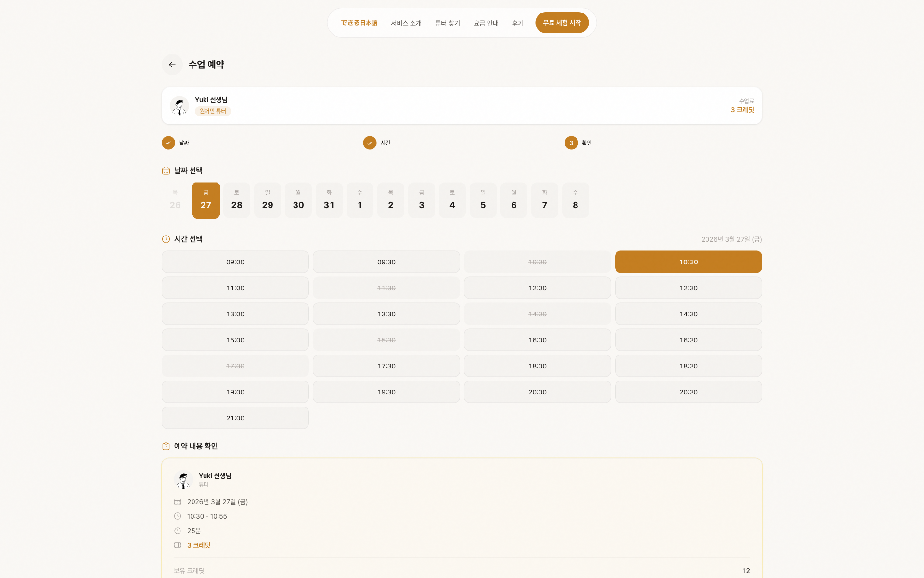Pick the 21:00 time slot

(235, 418)
